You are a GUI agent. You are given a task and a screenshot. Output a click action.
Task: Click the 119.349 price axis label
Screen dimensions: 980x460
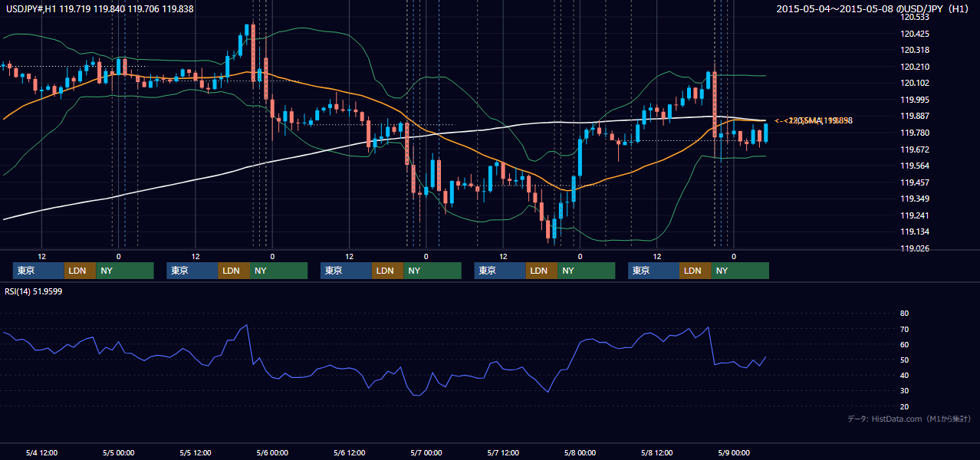click(915, 199)
